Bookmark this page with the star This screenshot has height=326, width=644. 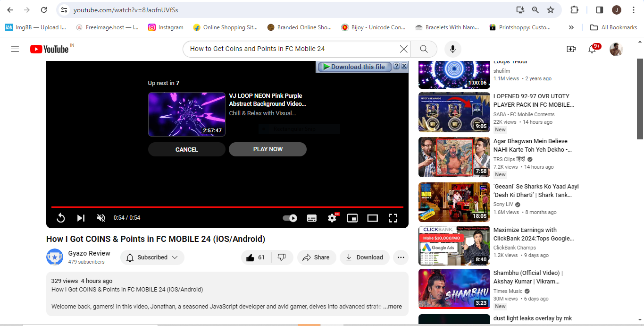tap(550, 9)
